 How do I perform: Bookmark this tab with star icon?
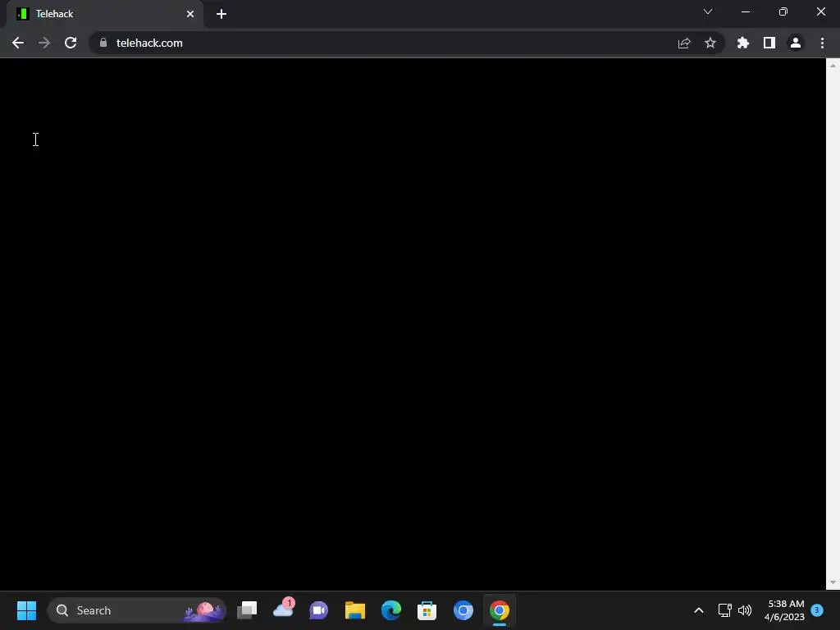710,43
